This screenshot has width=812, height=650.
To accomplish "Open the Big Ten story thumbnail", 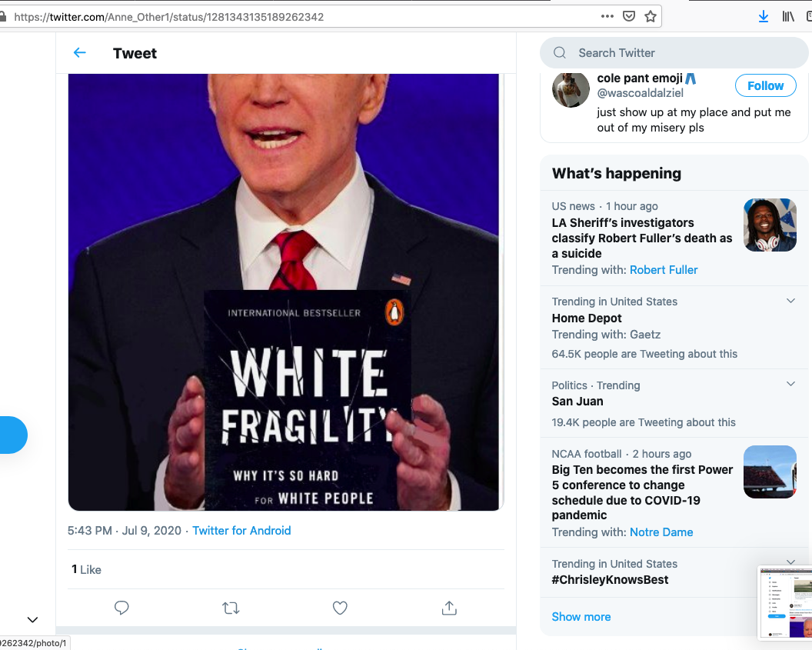I will [x=770, y=472].
